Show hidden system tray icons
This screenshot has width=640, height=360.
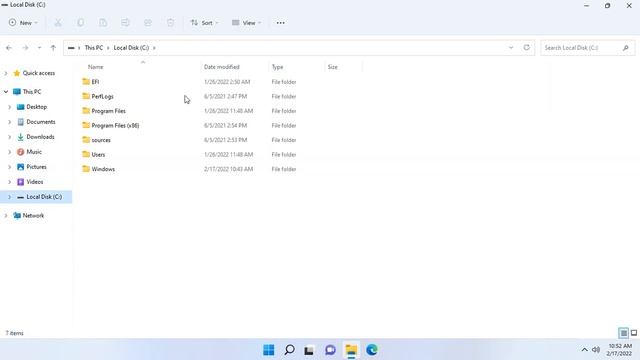584,350
